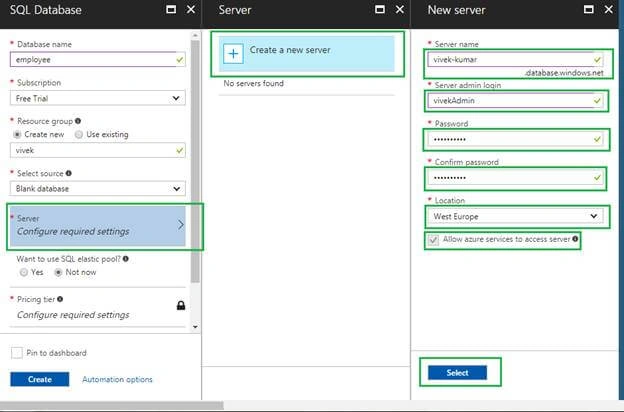Click the Create button
Viewport: 624px width, 412px height.
pos(40,379)
